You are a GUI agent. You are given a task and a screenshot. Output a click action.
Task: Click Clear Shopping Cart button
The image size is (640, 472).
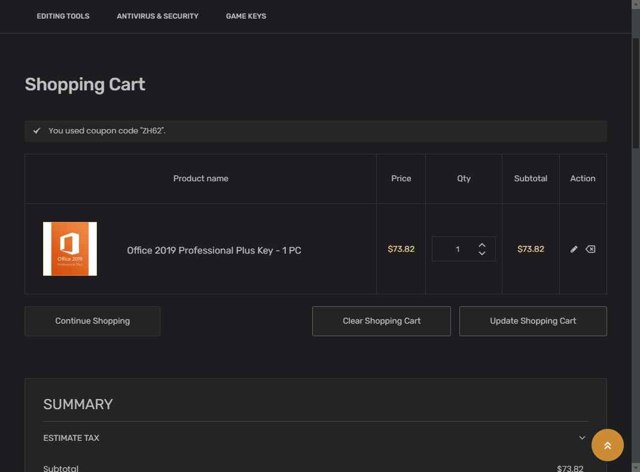381,321
